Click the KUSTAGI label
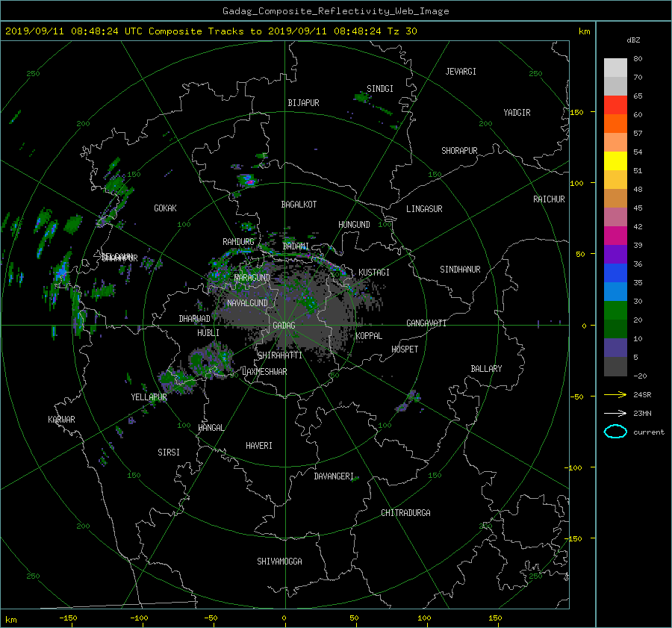Image resolution: width=672 pixels, height=628 pixels. click(x=374, y=273)
